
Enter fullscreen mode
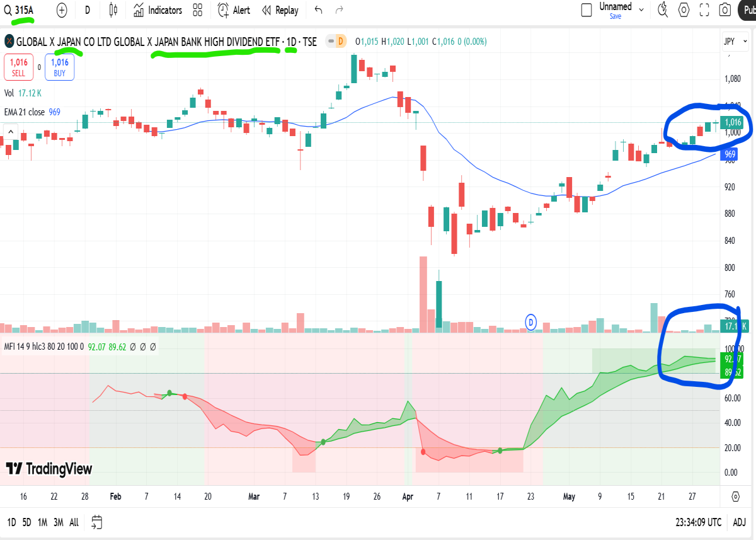705,9
